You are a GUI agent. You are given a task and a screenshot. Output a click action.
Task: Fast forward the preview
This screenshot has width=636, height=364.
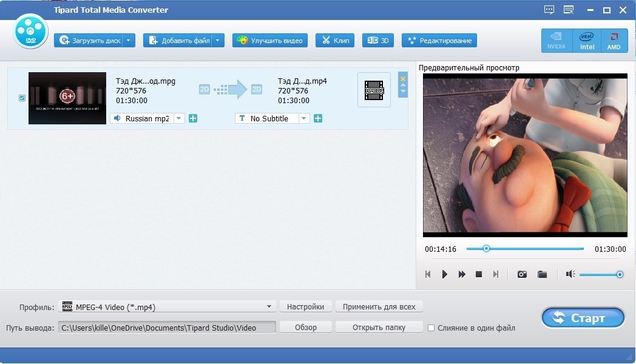(462, 274)
